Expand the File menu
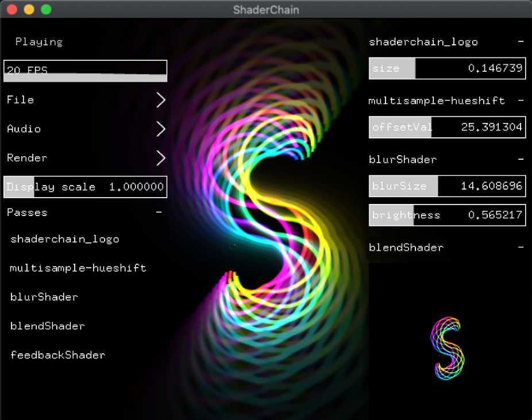532x420 pixels. (85, 99)
